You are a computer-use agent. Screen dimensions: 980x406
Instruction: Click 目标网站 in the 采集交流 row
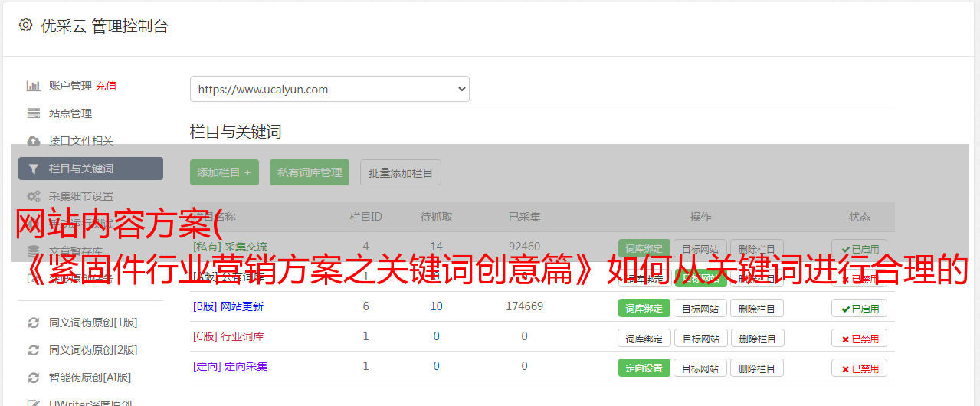pyautogui.click(x=700, y=249)
